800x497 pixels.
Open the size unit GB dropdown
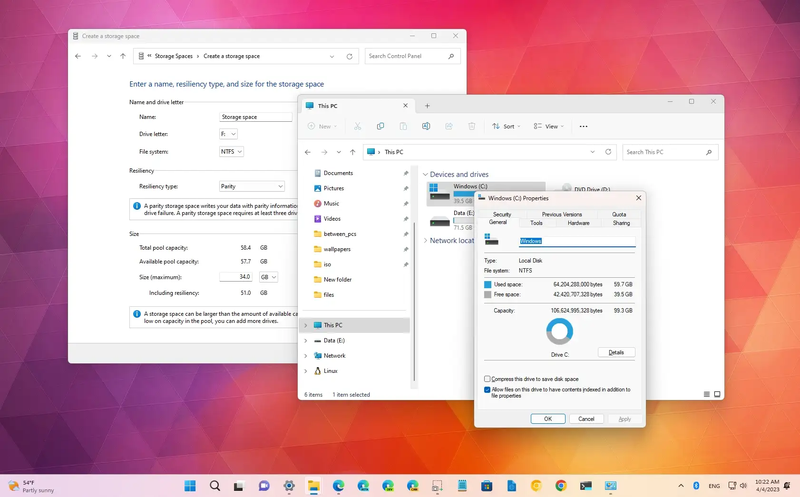268,277
